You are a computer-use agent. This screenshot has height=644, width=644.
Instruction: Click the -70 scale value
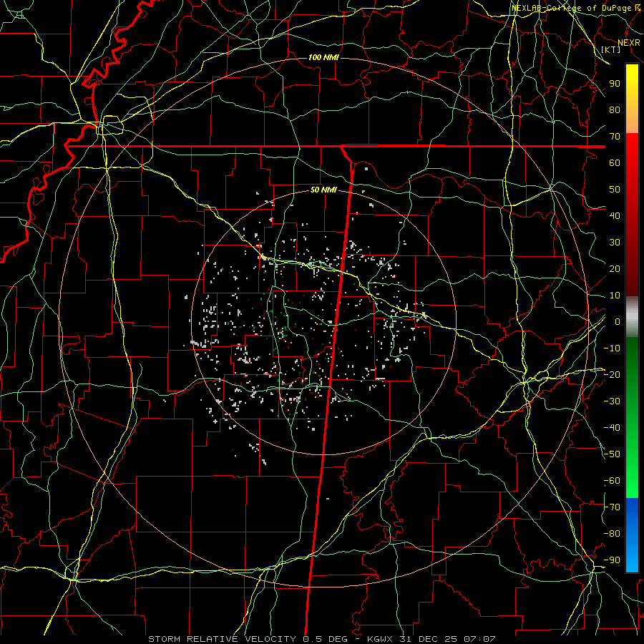point(612,507)
